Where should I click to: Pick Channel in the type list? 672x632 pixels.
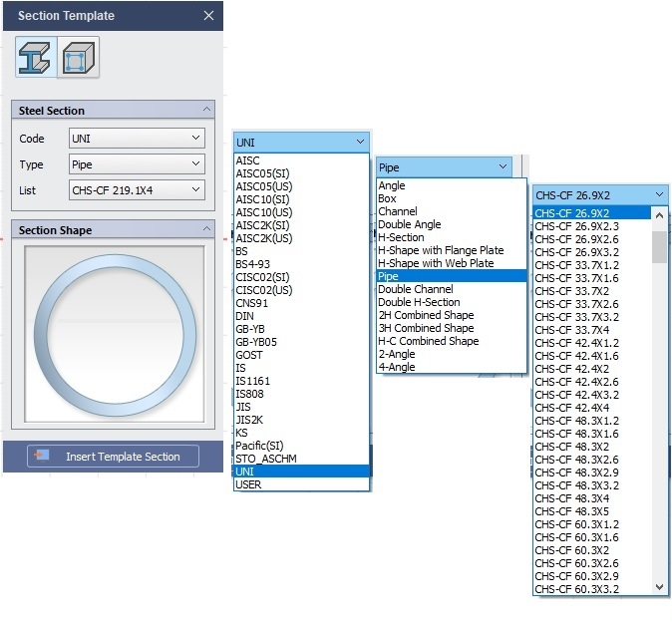452,211
